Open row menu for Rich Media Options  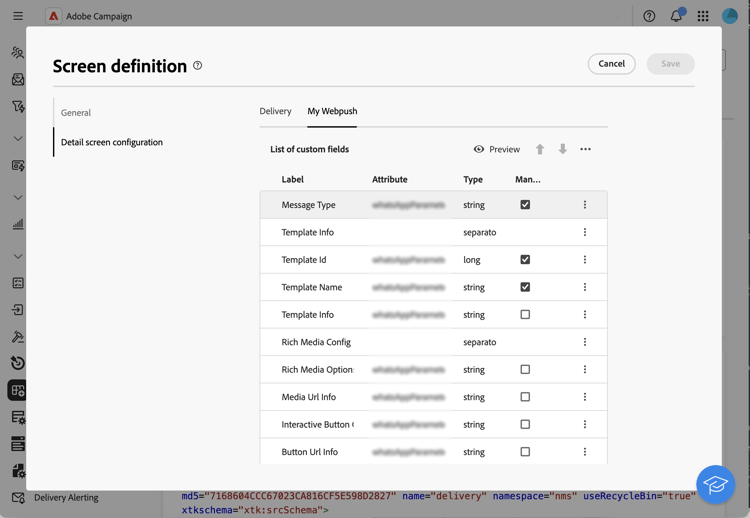[585, 369]
